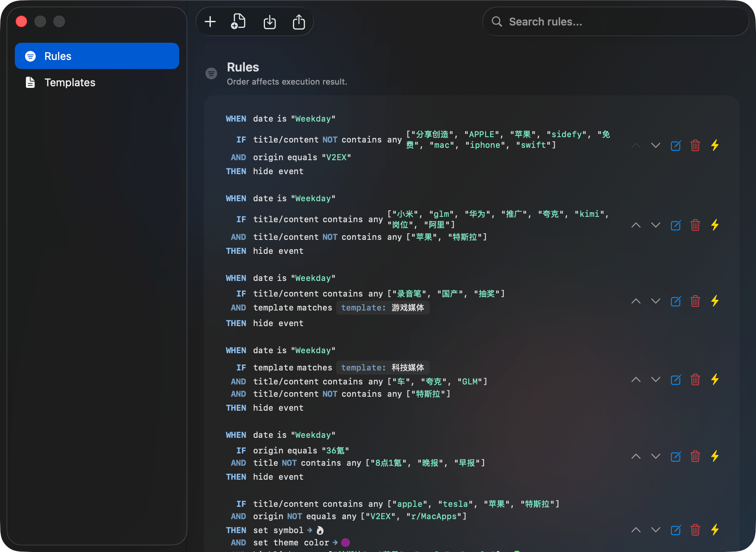
Task: Click the condition contains any ["车", "夸克", "GLM"]
Action: [370, 382]
